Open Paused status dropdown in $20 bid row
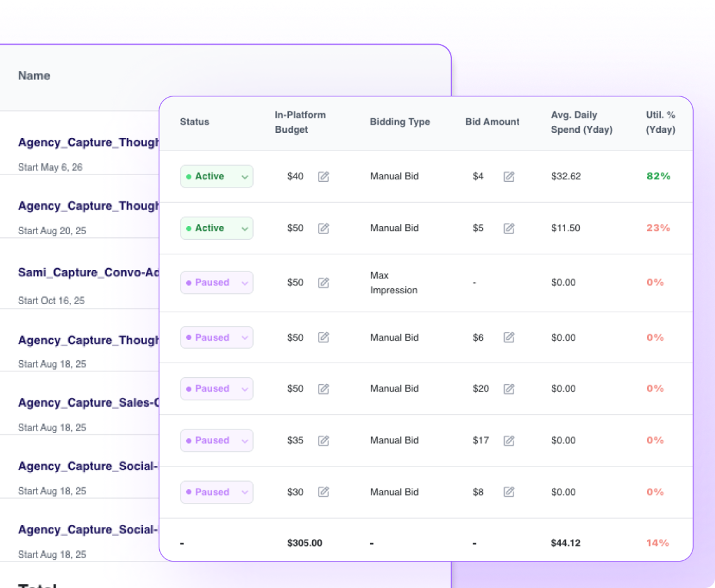 pos(217,388)
